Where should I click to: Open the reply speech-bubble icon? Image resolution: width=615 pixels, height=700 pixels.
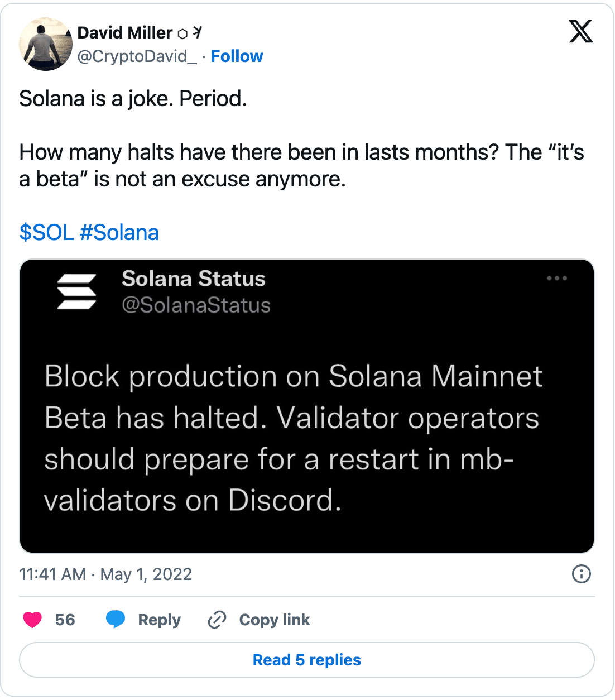coord(116,620)
